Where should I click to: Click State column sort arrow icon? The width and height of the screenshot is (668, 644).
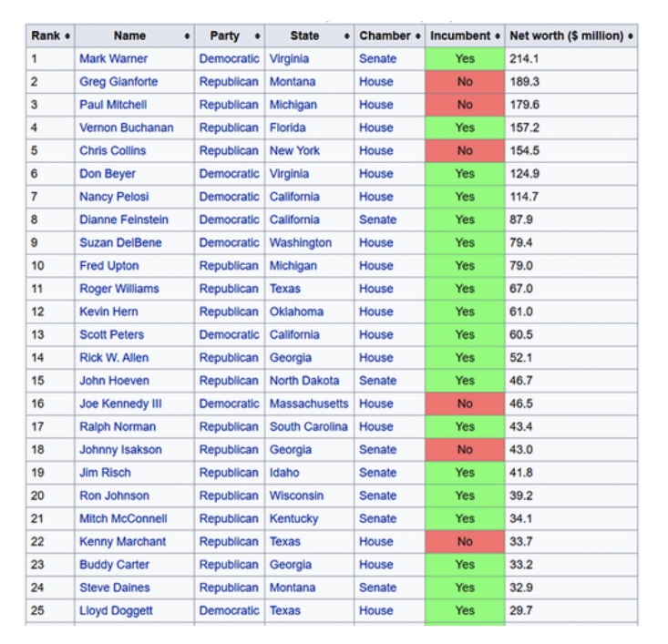coord(348,36)
